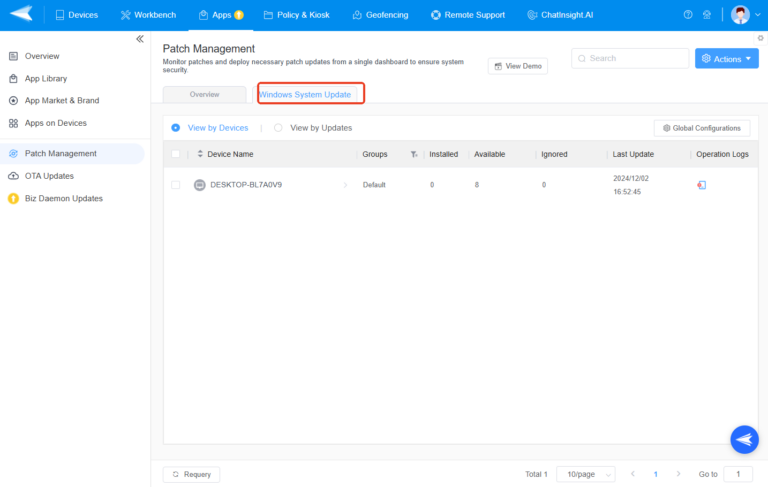Select the View by Updates radio option
Screen dimensions: 768x487
278,128
